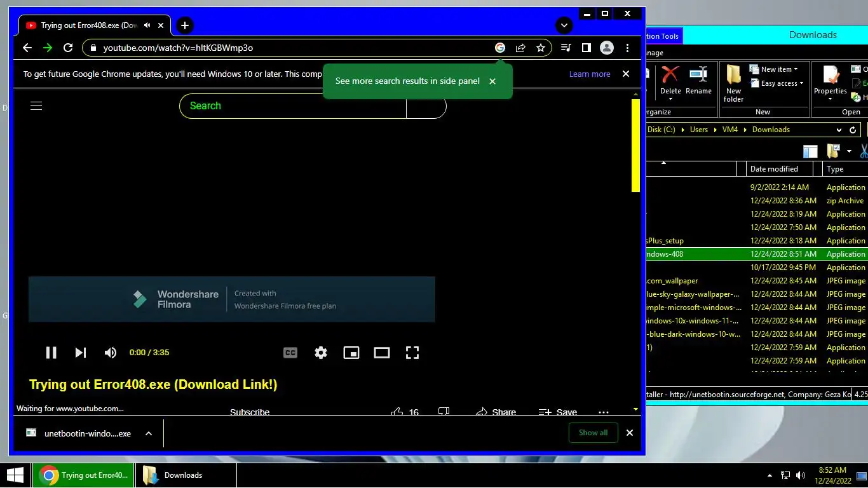Screen dimensions: 868x488
Task: Open a new Chrome tab
Action: 184,25
